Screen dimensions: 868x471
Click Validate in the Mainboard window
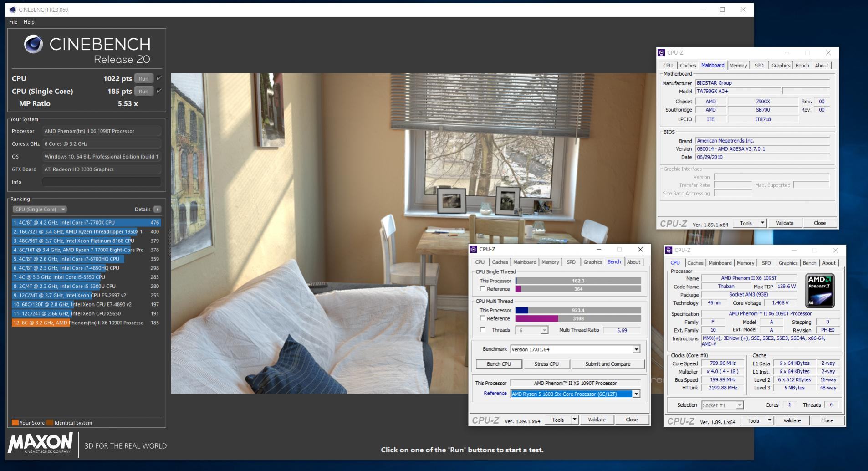(785, 223)
